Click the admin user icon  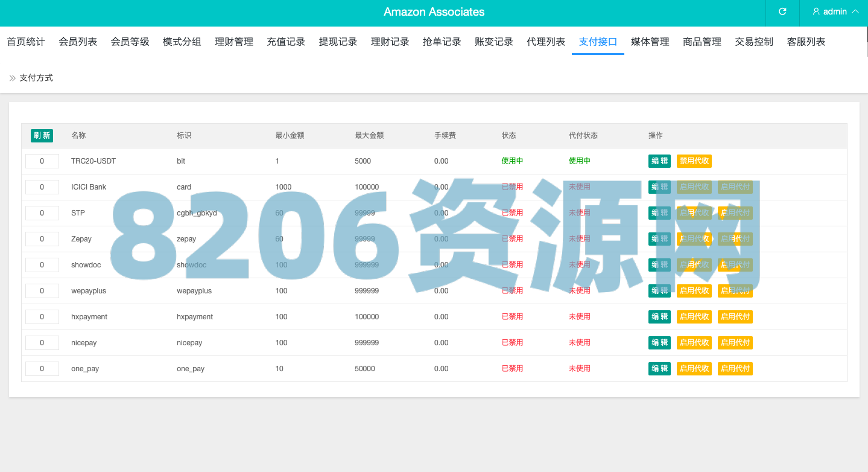816,11
